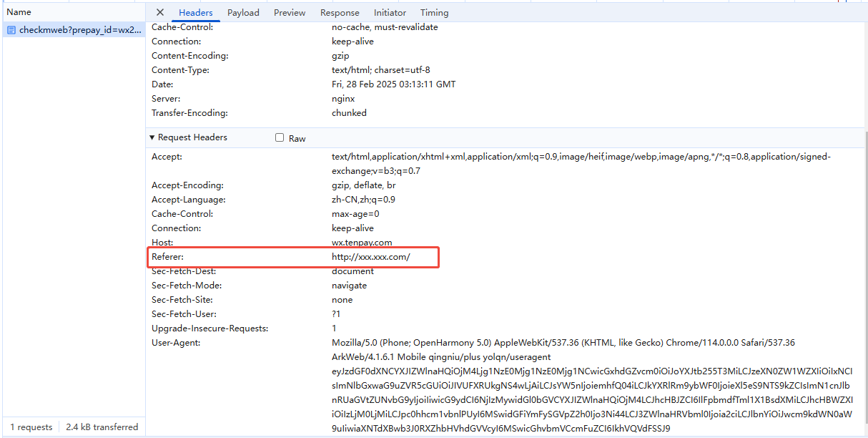
Task: Open the Timing tab
Action: 435,12
